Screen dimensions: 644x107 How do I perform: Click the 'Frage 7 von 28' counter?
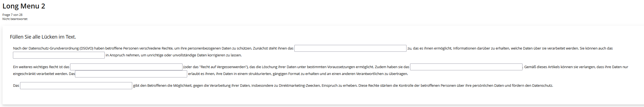(x=12, y=15)
